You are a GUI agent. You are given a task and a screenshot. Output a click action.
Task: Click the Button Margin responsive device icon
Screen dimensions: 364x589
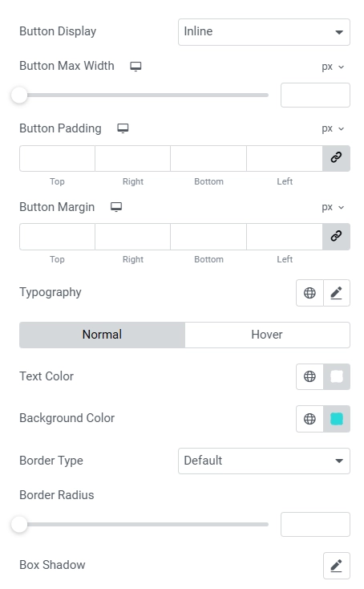coord(116,207)
